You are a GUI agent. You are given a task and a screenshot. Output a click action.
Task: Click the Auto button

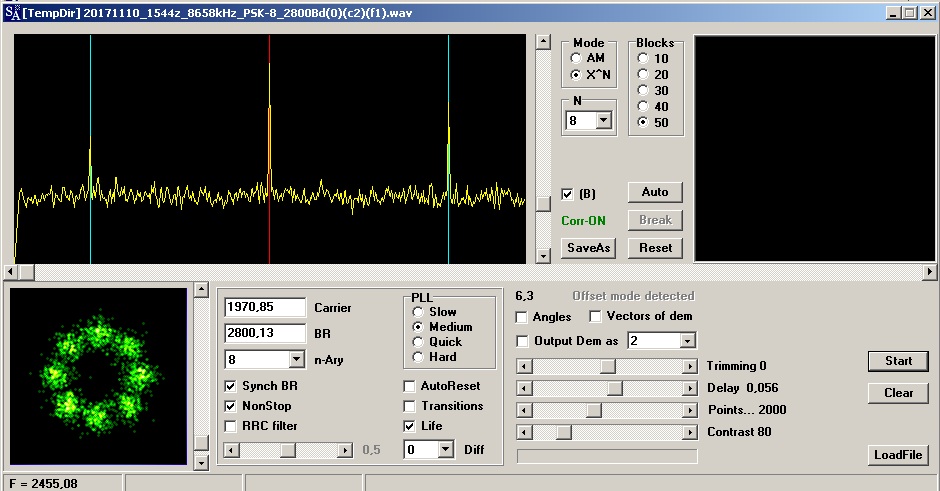655,192
